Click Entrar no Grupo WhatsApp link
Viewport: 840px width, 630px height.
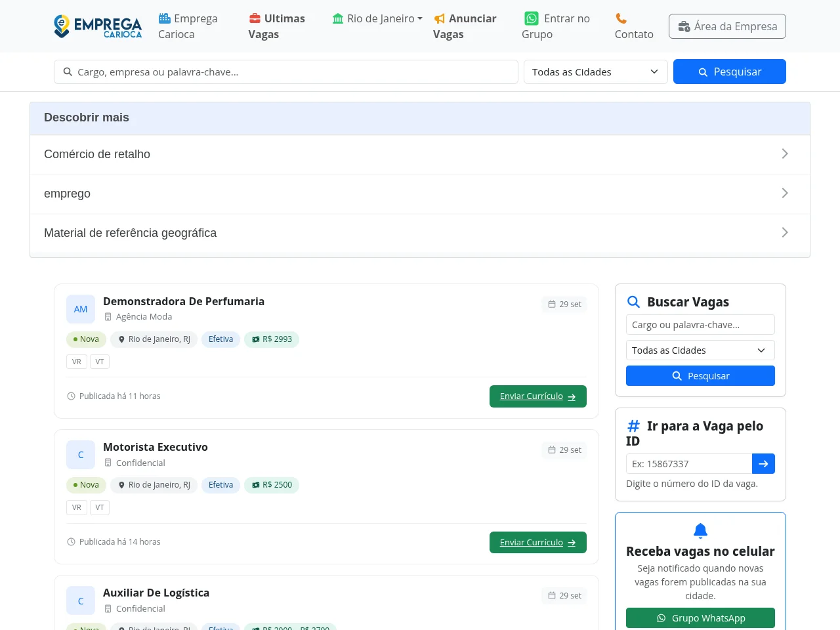[x=556, y=26]
